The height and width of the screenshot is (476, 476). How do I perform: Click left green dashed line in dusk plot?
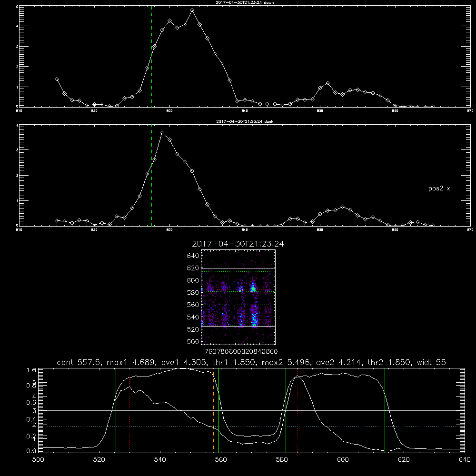click(x=151, y=176)
